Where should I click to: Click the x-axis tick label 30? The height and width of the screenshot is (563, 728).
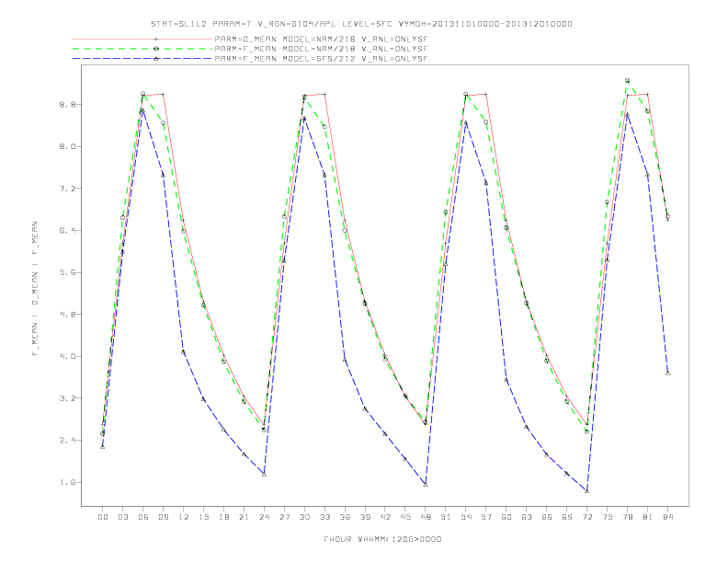[304, 517]
